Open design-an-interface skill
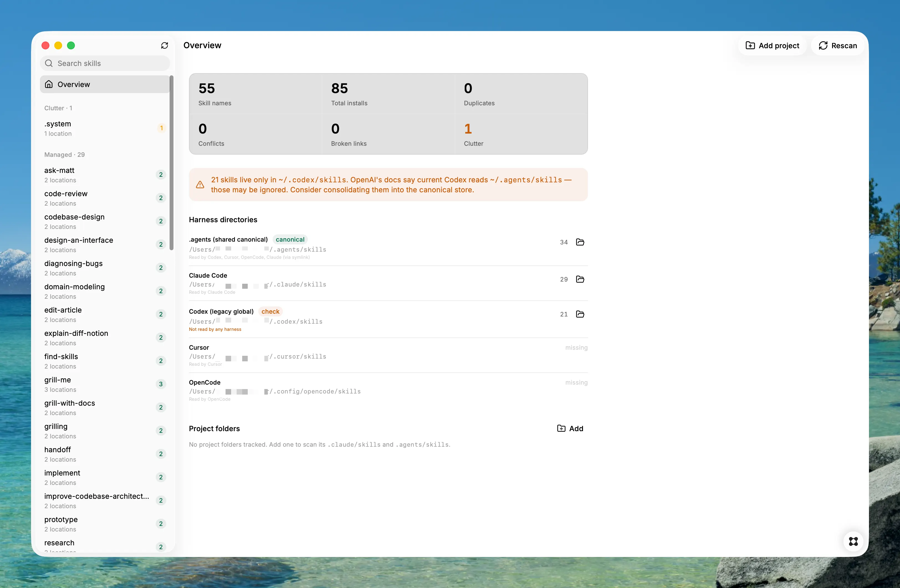 [105, 245]
